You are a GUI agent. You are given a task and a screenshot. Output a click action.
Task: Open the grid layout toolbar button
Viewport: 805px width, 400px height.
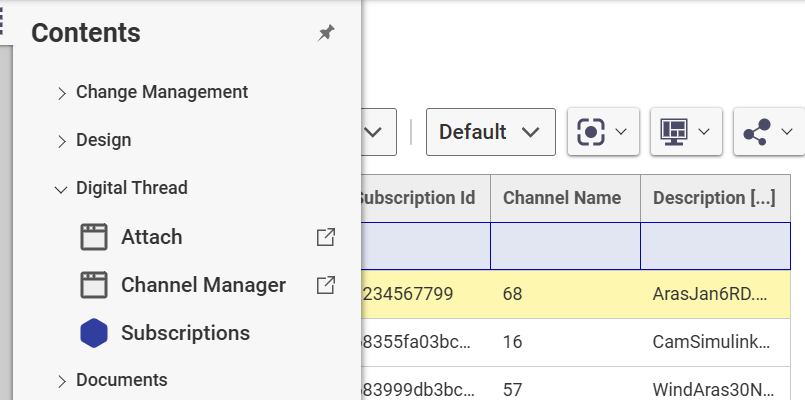coord(686,132)
